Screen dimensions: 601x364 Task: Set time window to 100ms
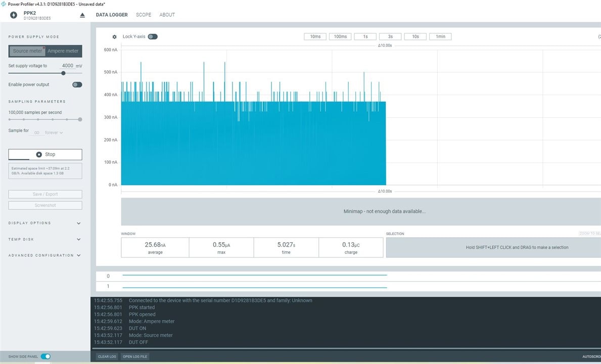pos(341,36)
